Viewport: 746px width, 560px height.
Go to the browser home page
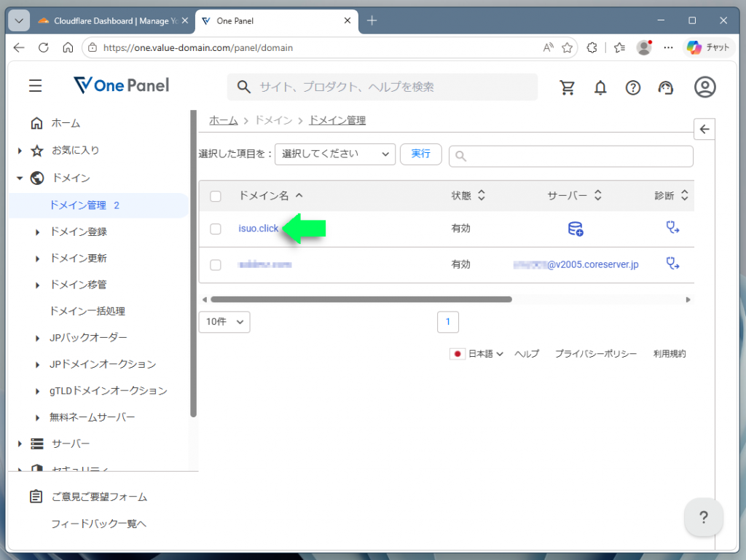[x=68, y=47]
